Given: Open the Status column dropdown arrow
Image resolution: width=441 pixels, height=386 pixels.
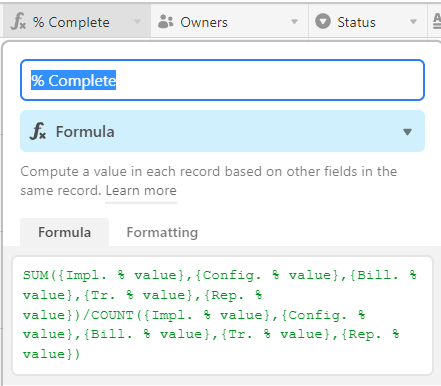Looking at the screenshot, I should click(413, 22).
